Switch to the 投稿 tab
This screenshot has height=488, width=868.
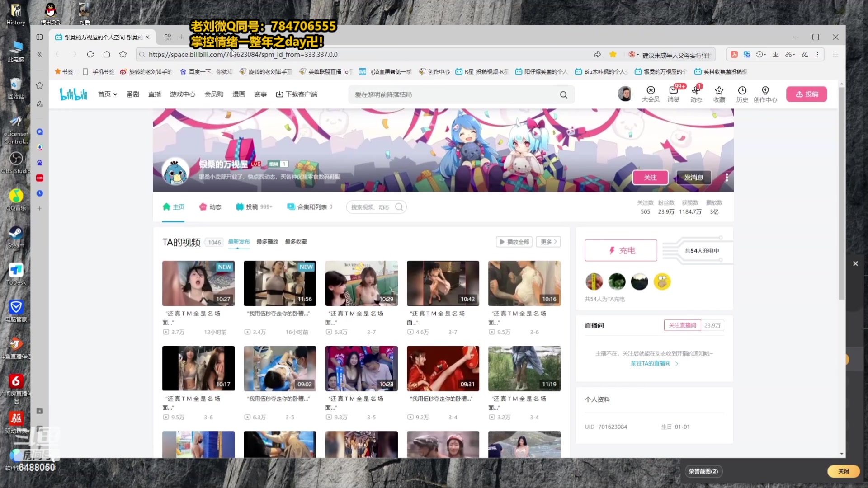pyautogui.click(x=252, y=207)
